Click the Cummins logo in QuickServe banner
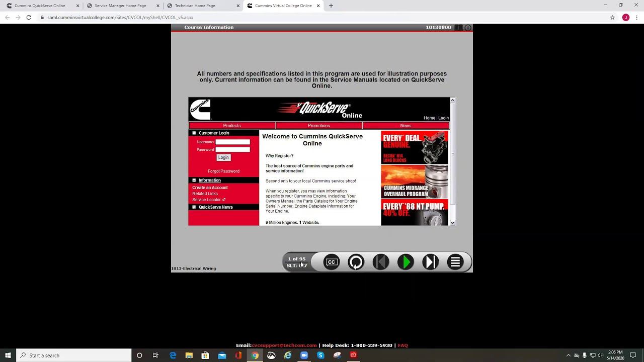644x362 pixels. 200,109
